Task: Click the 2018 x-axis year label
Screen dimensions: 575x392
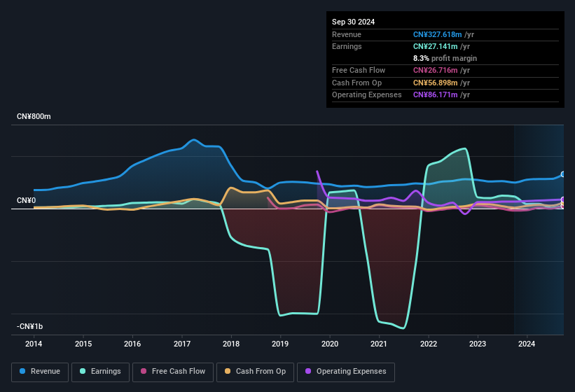Action: [231, 344]
